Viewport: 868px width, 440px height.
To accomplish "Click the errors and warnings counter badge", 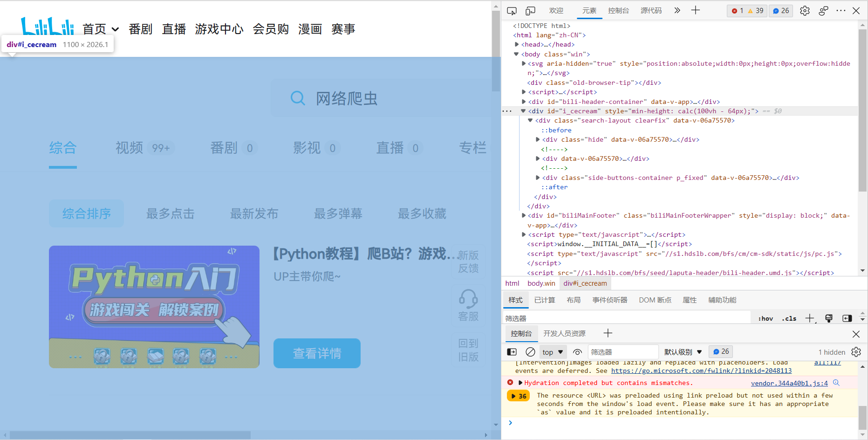I will click(x=747, y=11).
